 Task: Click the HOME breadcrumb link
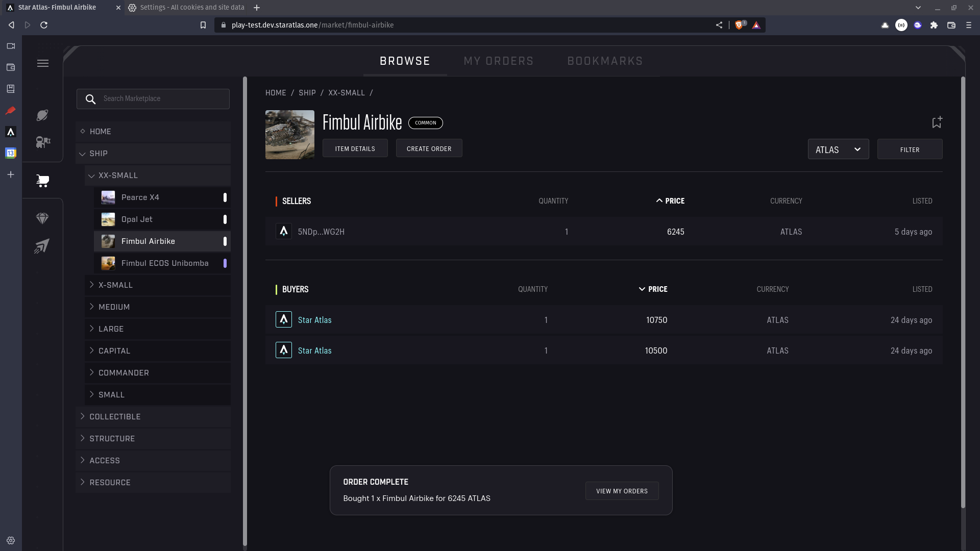(x=276, y=93)
